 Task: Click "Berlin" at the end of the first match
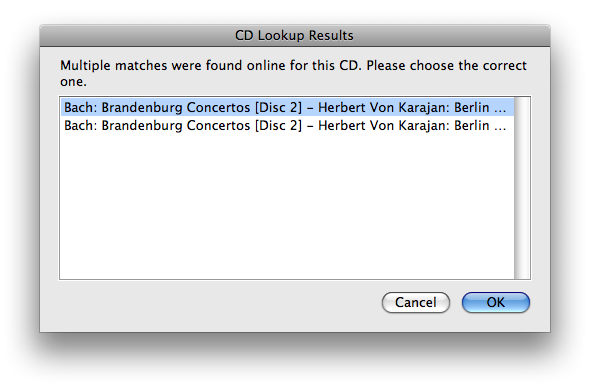471,108
